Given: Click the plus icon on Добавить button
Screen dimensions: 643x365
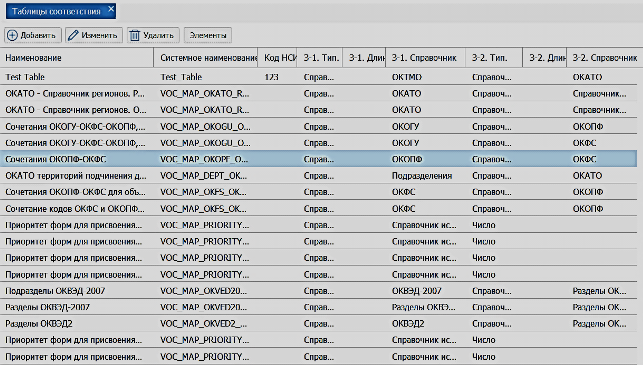Looking at the screenshot, I should 12,35.
